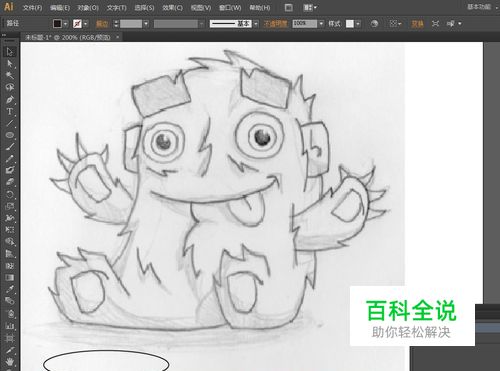Expand the fill color dropdown arrow
Image resolution: width=500 pixels, height=371 pixels.
click(x=65, y=24)
